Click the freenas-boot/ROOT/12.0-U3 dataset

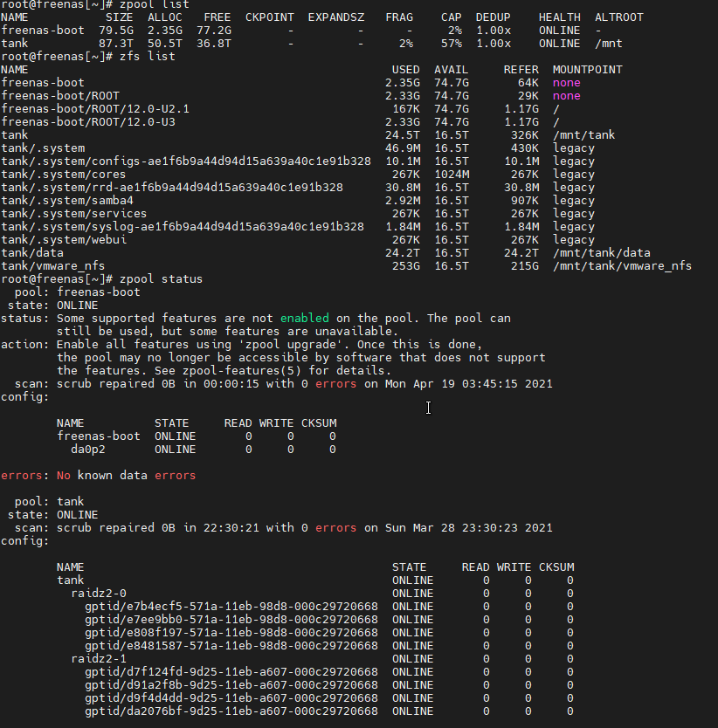(x=88, y=122)
